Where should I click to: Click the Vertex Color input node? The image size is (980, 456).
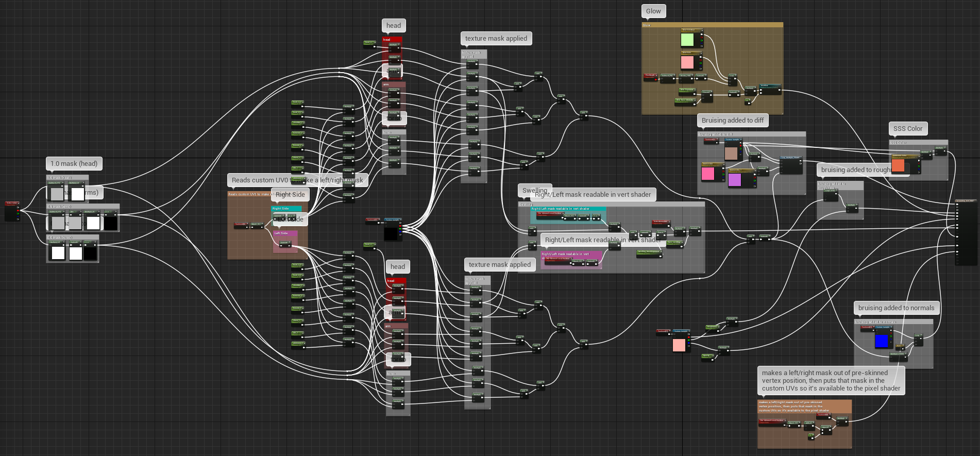(x=12, y=204)
